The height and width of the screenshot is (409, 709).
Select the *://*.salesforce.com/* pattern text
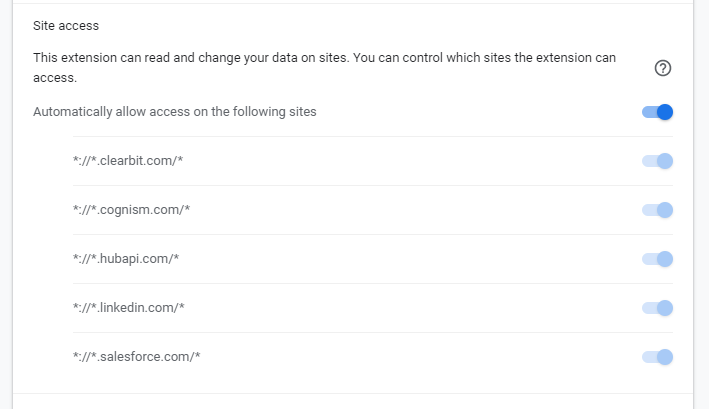tap(137, 357)
